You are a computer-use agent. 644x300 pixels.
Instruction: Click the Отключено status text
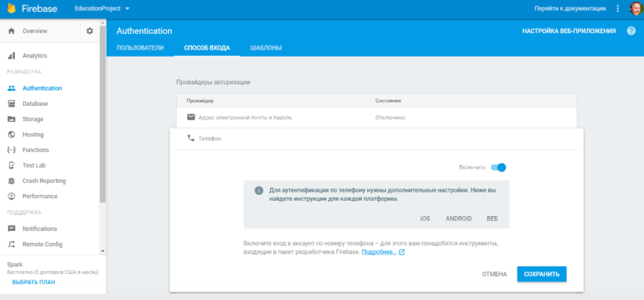click(390, 118)
